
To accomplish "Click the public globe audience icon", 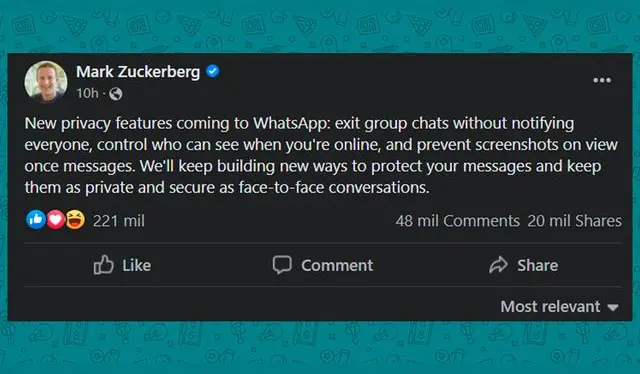I will (116, 94).
